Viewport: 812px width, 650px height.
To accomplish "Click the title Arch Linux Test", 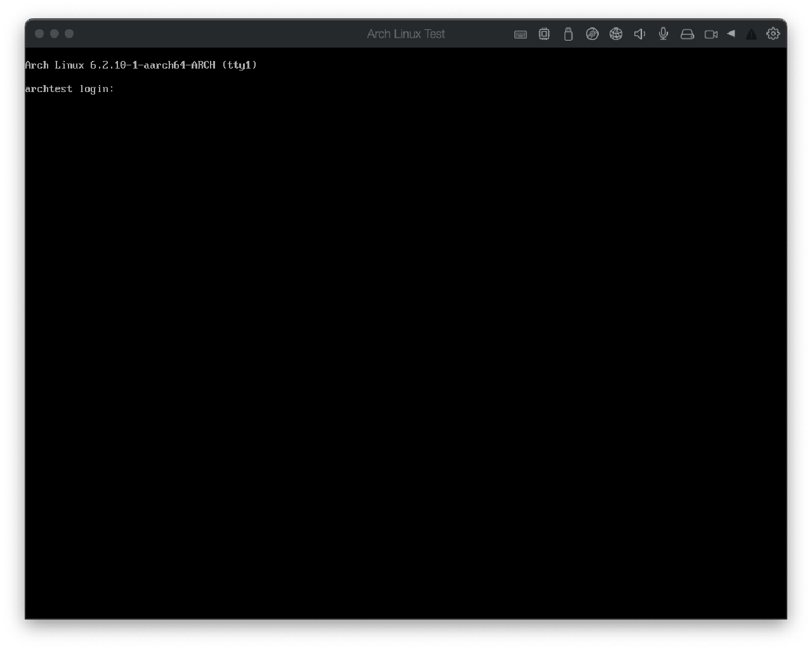I will pos(405,34).
